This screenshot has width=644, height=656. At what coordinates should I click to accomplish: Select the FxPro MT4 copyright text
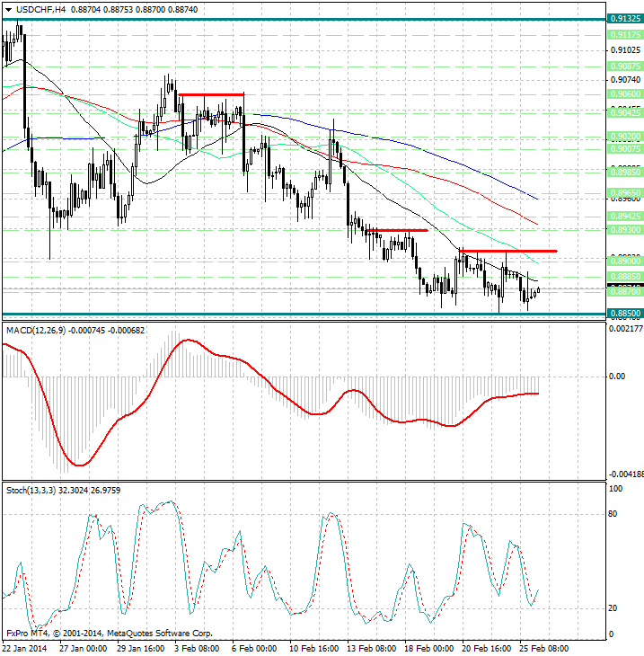pos(110,634)
